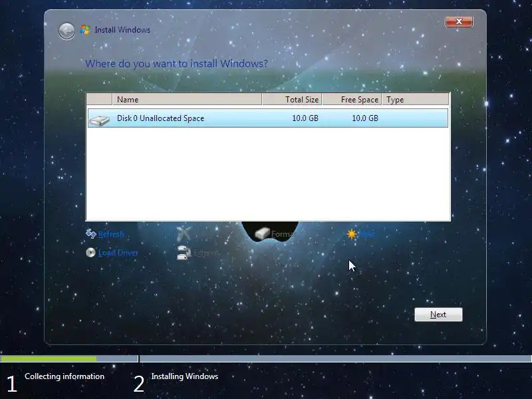This screenshot has height=399, width=532.
Task: Sort by the Type column header
Action: click(x=415, y=99)
